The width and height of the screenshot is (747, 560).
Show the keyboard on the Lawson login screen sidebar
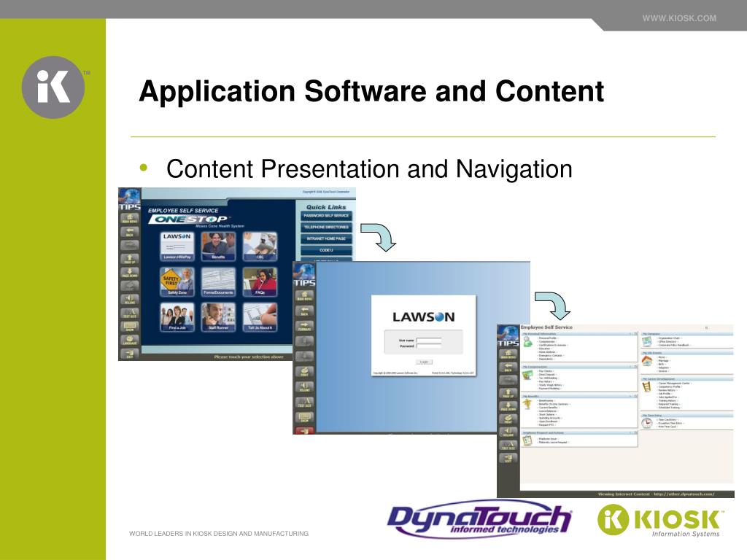pyautogui.click(x=304, y=417)
